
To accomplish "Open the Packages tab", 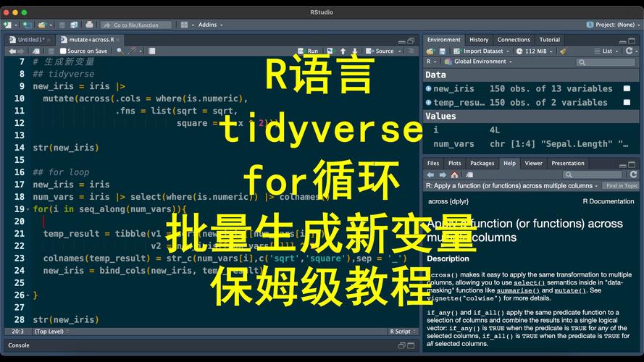I will (482, 164).
